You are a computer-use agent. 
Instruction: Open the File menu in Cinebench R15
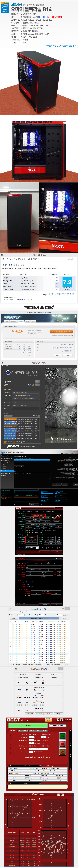pos(3,366)
